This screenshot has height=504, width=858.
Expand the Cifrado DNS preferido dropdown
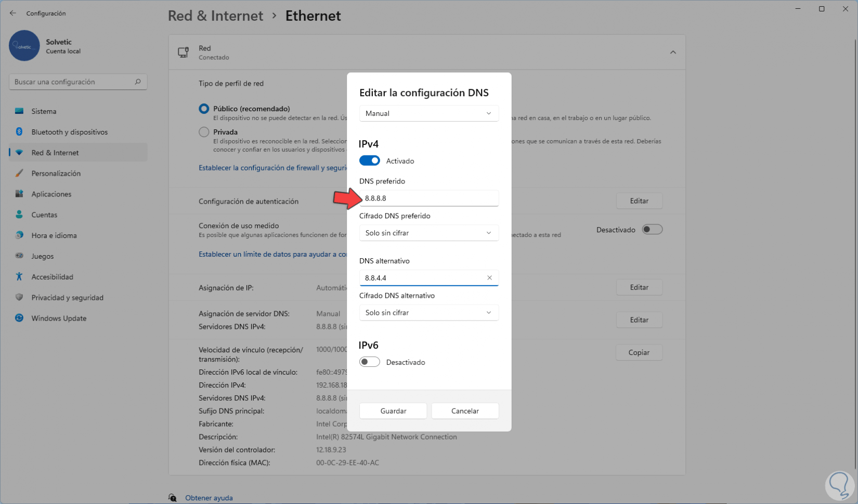[428, 233]
